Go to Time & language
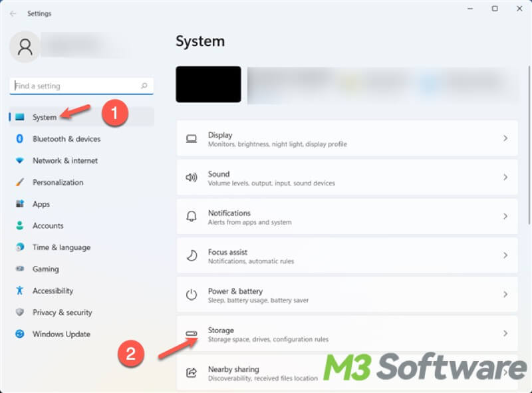 [x=81, y=247]
